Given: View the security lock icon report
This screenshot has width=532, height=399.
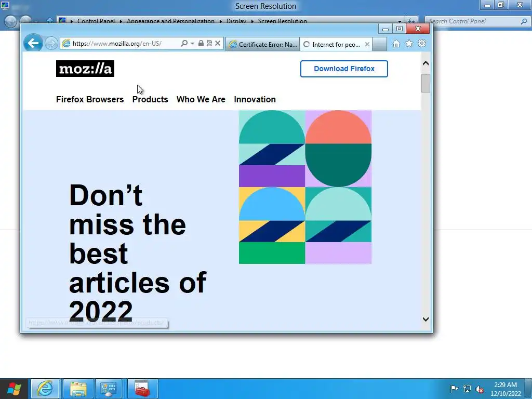Looking at the screenshot, I should (x=201, y=43).
